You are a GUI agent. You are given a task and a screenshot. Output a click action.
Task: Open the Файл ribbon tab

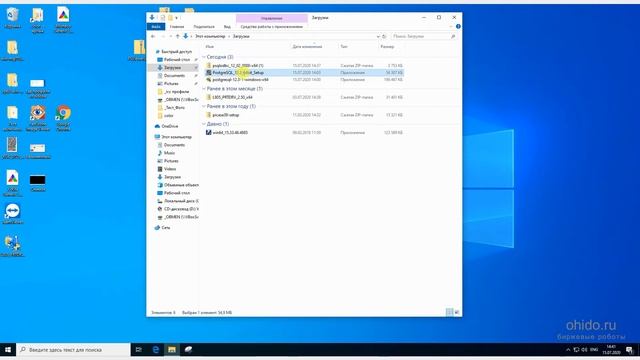tap(156, 27)
